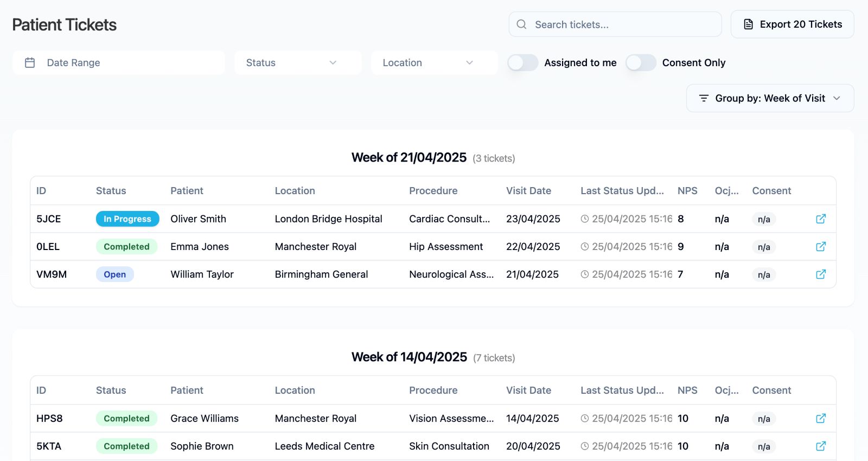Screen dimensions: 868x461
Task: Sort by Last Status Upd... column in week 14/04/2025 table
Action: (x=622, y=390)
